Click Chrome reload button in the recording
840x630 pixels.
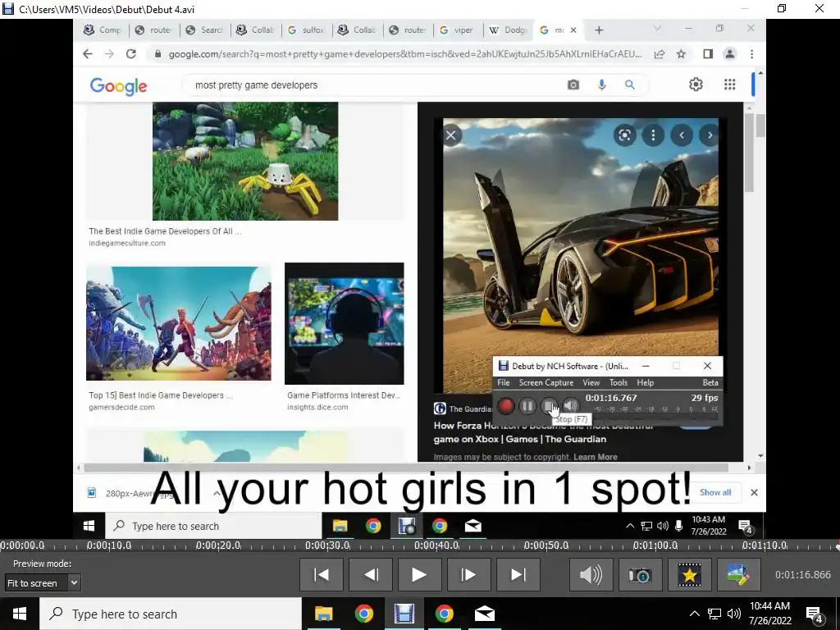click(130, 53)
